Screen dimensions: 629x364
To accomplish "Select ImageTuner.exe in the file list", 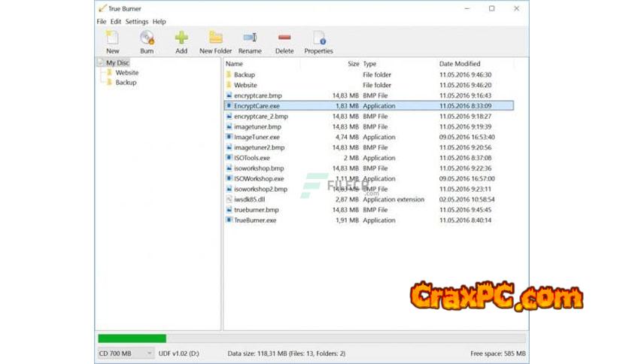I will coord(257,137).
